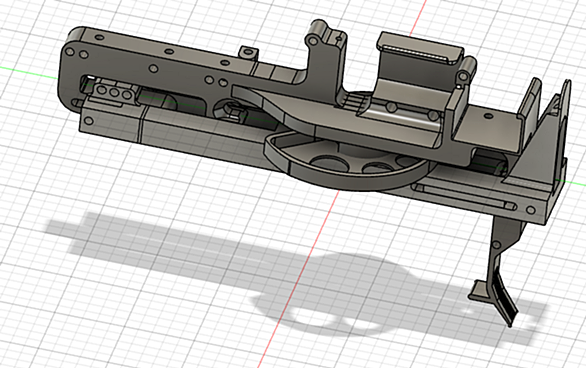Click the upright hinge bracket's top hole
The image size is (586, 368).
(x=312, y=40)
